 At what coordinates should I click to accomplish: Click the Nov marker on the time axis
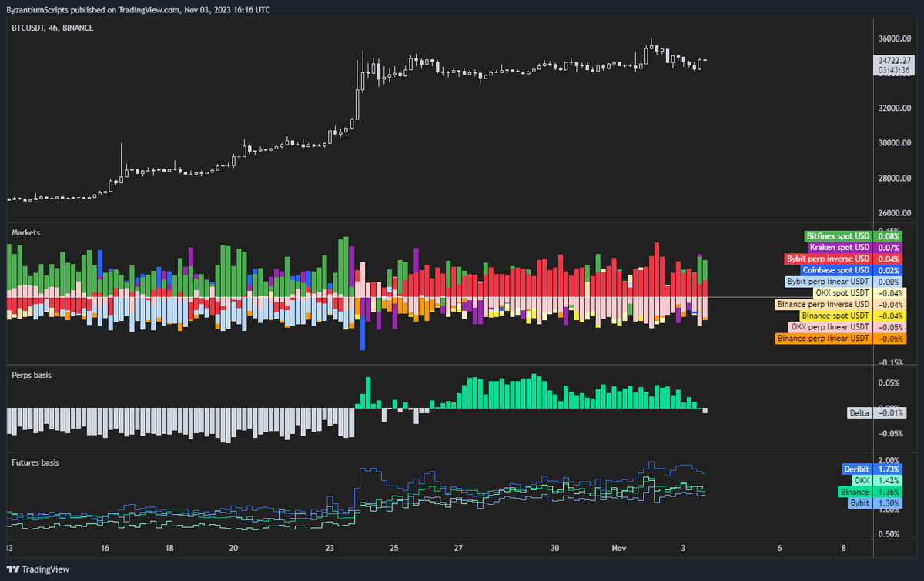(x=618, y=548)
